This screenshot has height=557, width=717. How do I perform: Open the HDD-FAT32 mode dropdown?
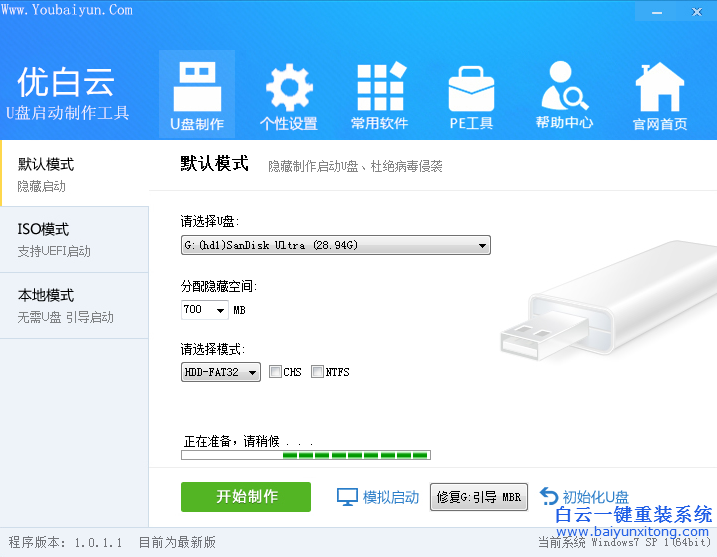point(221,372)
